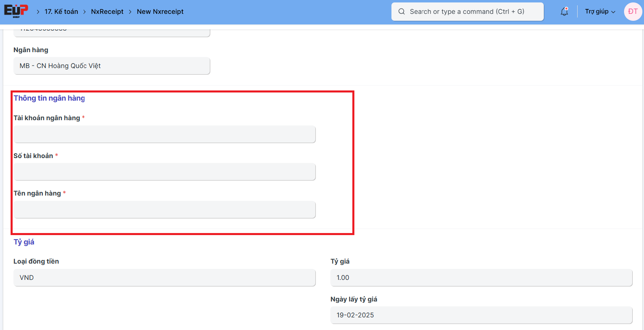Click the EUP logo to go home
The image size is (644, 330).
(x=16, y=11)
